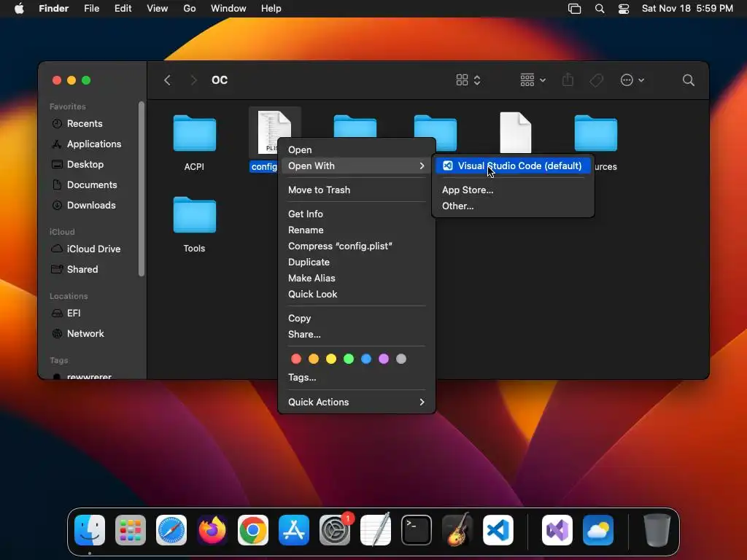Image resolution: width=747 pixels, height=560 pixels.
Task: Apply the red tag color
Action: coord(296,359)
